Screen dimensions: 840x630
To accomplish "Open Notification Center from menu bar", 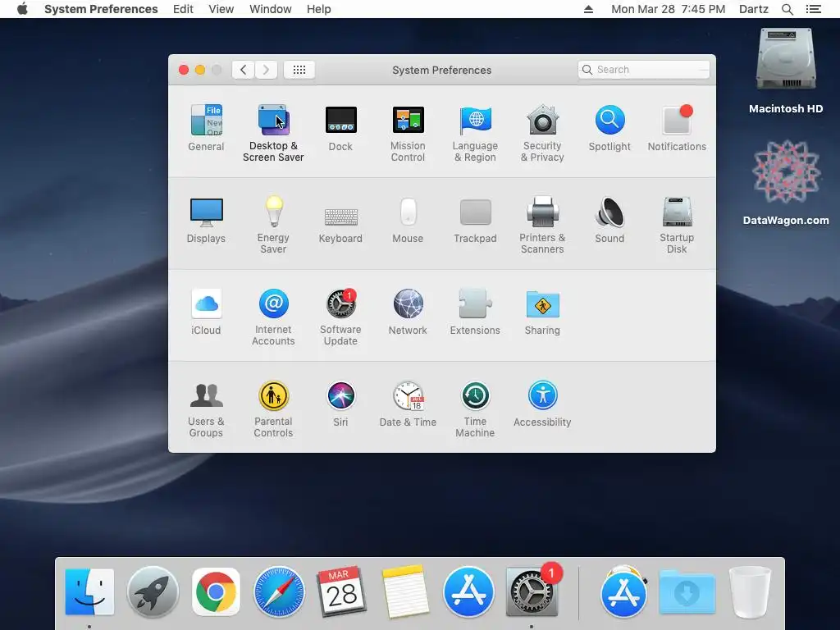I will pyautogui.click(x=814, y=9).
